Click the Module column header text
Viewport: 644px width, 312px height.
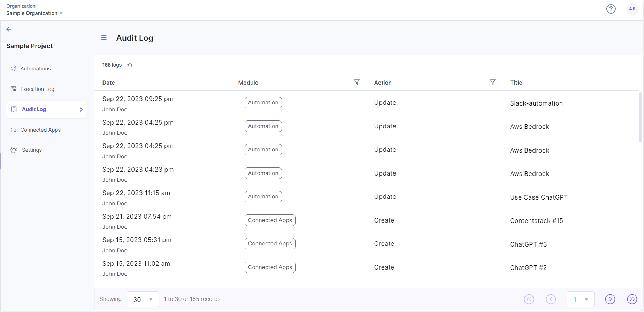coord(248,83)
